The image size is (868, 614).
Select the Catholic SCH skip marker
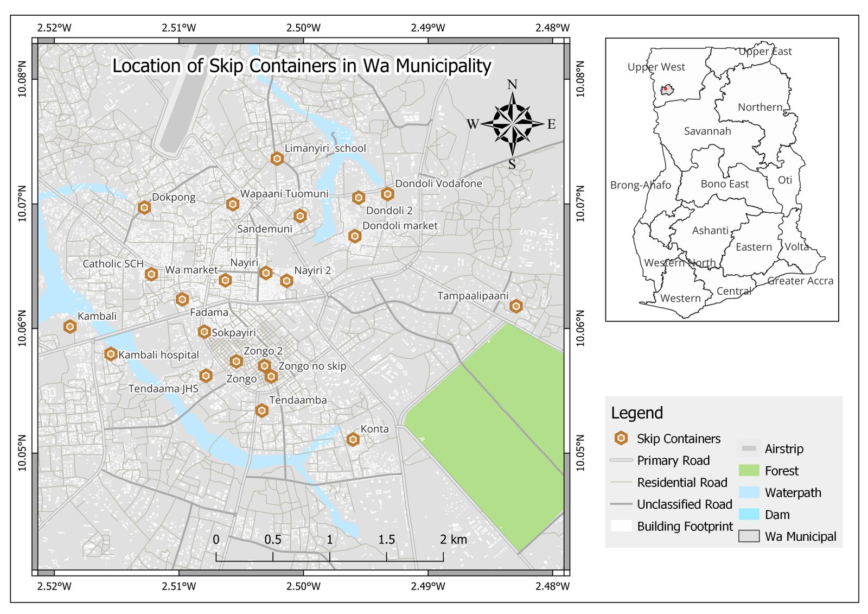click(x=151, y=274)
